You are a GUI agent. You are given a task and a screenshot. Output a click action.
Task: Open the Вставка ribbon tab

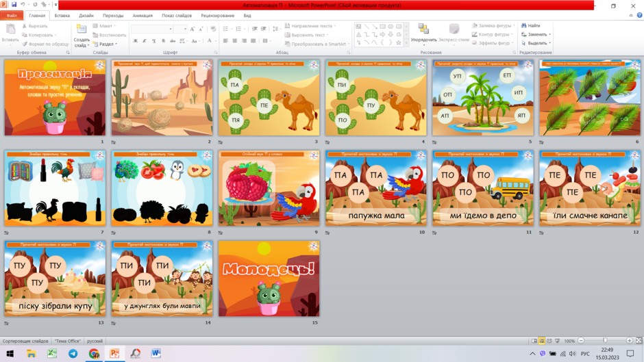[x=62, y=16]
